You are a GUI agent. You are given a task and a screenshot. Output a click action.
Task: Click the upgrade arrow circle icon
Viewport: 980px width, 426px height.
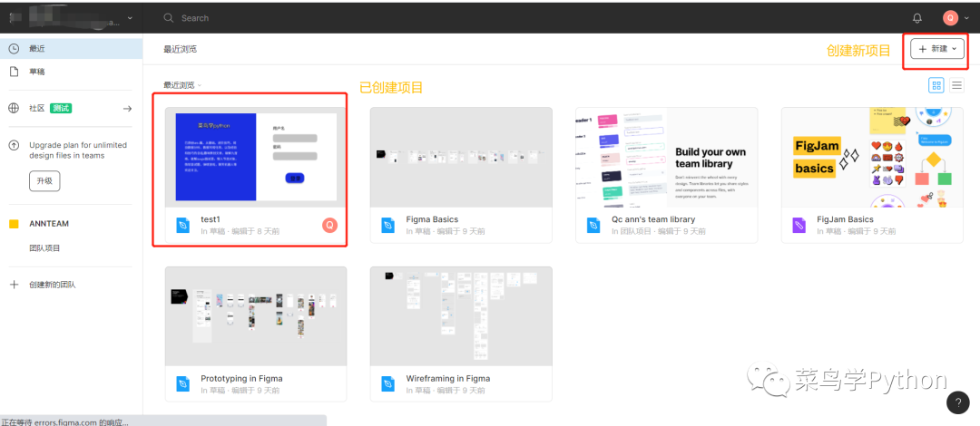pos(14,145)
